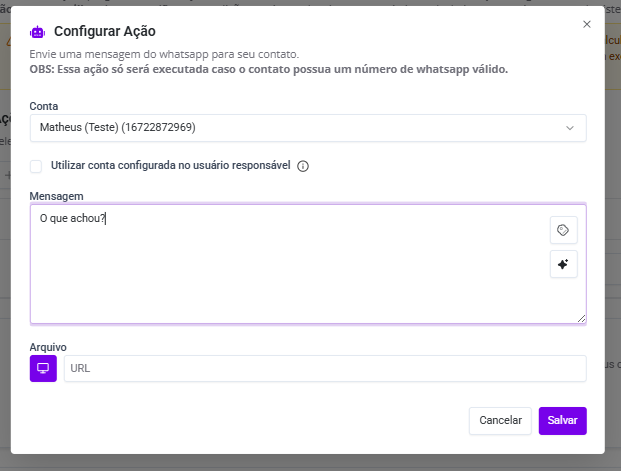Open the tag variable picker in message box
The image size is (621, 471).
click(x=563, y=230)
